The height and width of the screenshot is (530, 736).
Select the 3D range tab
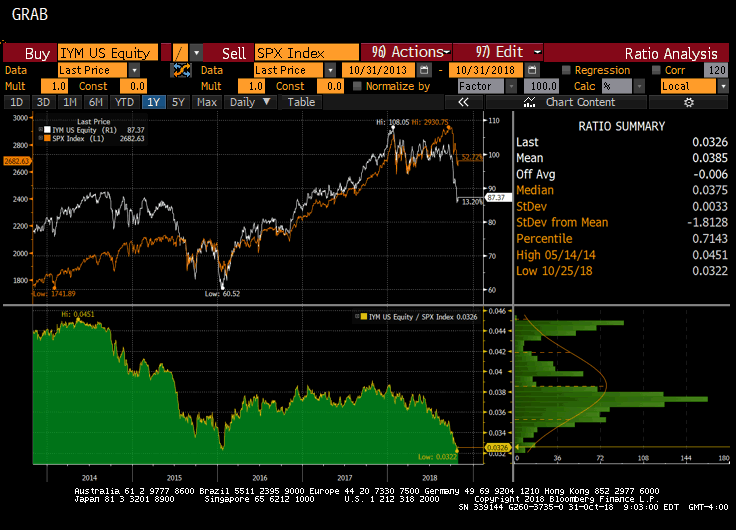(x=43, y=102)
